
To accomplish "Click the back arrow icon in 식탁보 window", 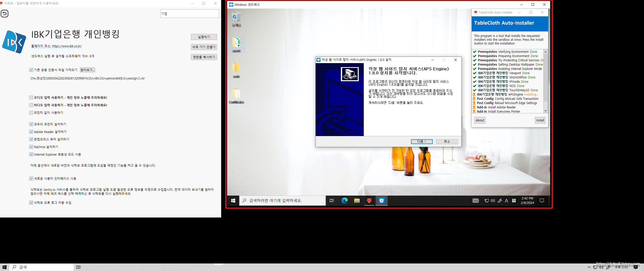I will click(x=5, y=14).
